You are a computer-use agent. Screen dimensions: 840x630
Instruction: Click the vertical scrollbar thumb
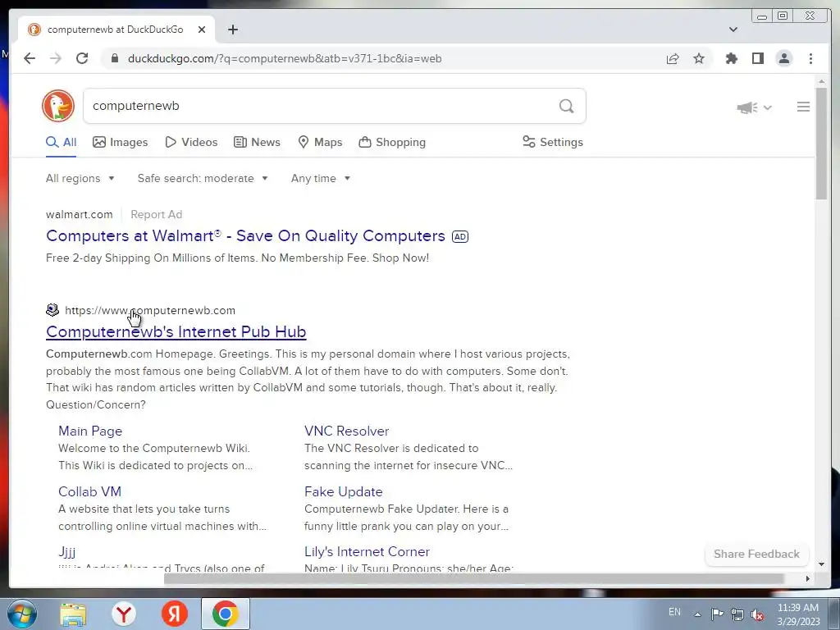(x=821, y=144)
